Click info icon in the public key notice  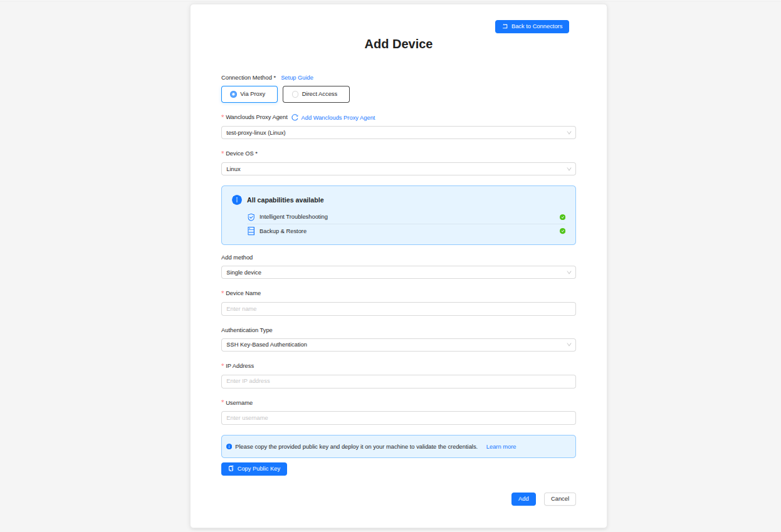click(229, 447)
